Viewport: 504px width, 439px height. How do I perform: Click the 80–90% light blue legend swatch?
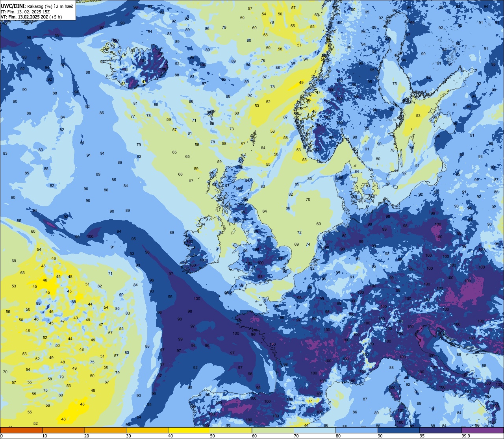357,430
